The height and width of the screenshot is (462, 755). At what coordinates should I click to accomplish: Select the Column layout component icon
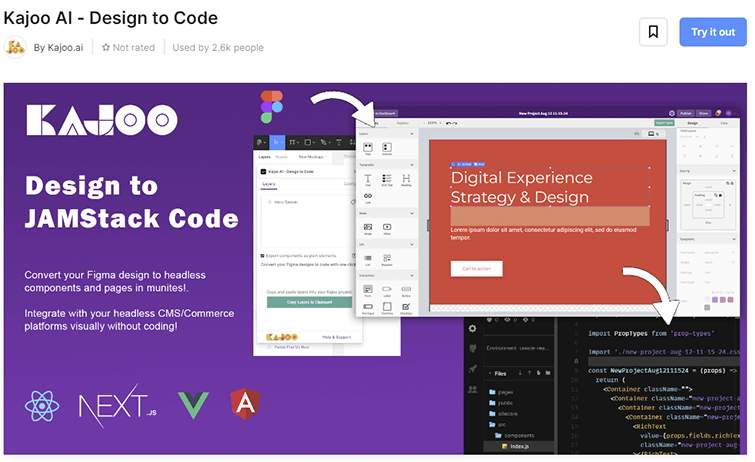pos(387,148)
